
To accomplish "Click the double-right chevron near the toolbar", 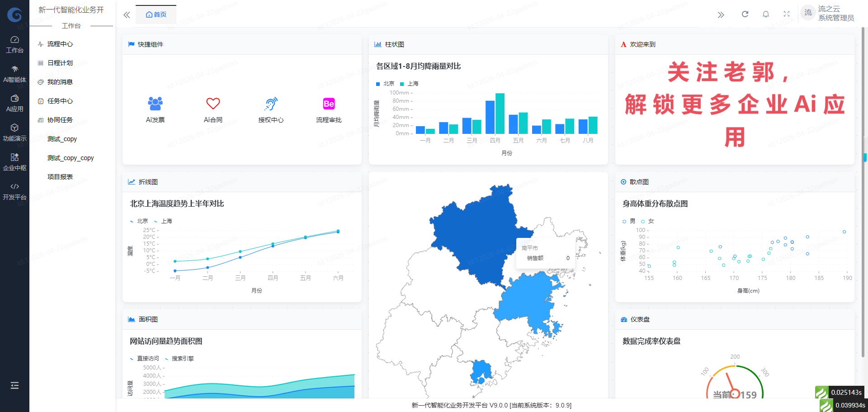I will tap(721, 14).
